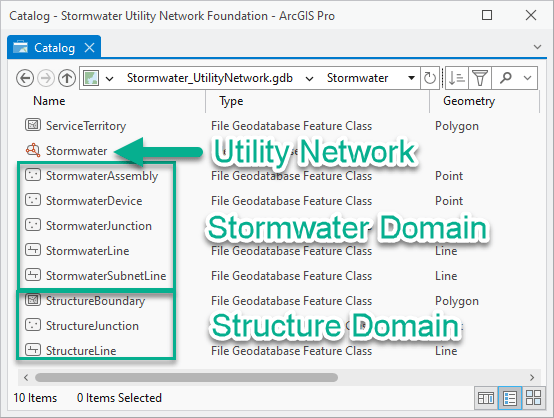Click the location map icon in path bar
Viewport: 554px width, 418px height.
click(91, 78)
